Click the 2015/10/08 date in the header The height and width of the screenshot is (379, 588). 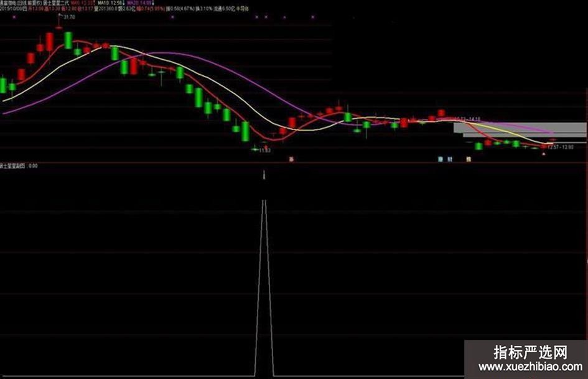click(x=11, y=8)
